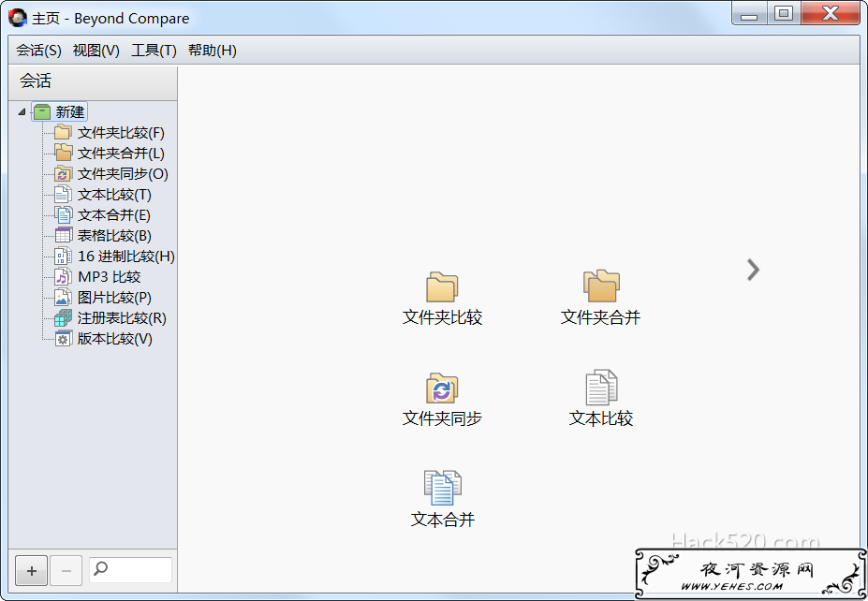This screenshot has width=868, height=601.
Task: Select 文本合并(E) text in session tree
Action: [x=113, y=215]
